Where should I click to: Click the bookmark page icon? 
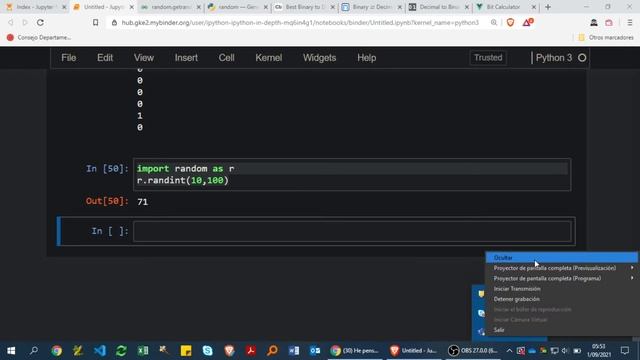[x=95, y=22]
